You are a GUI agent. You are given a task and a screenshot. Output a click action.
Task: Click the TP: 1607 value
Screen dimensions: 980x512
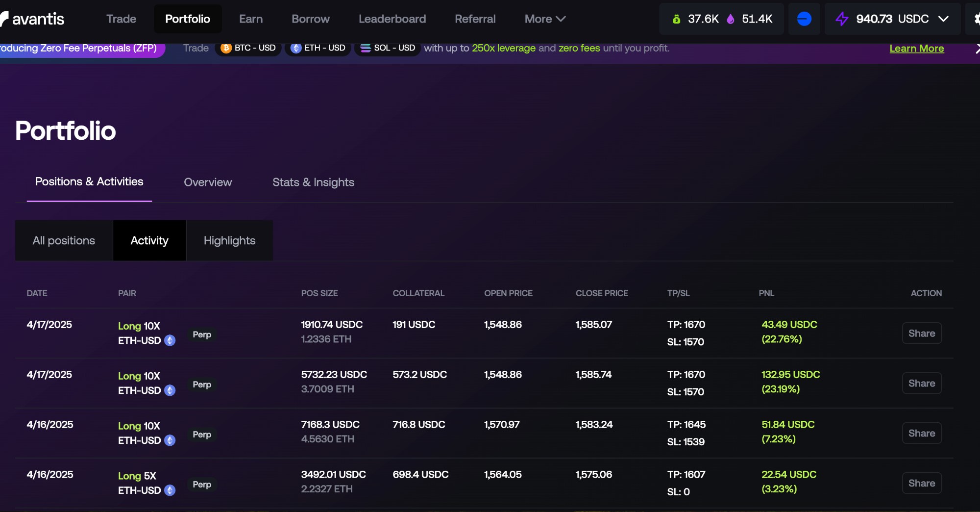tap(686, 475)
